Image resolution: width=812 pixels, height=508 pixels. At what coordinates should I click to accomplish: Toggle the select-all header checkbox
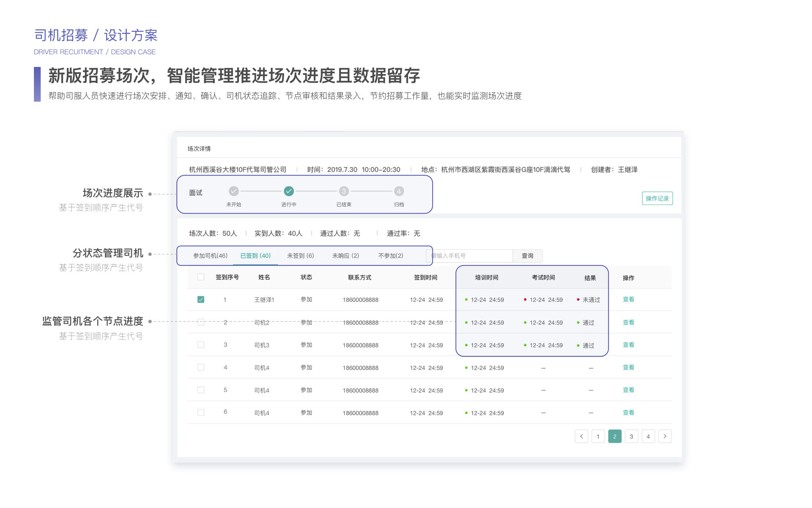coord(201,277)
